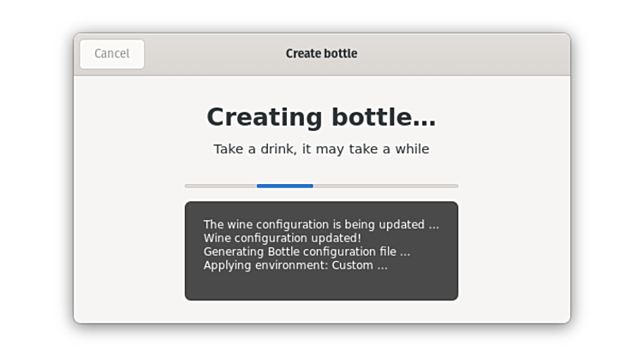
Task: Click the gray progress track left of blue segment
Action: pos(220,185)
